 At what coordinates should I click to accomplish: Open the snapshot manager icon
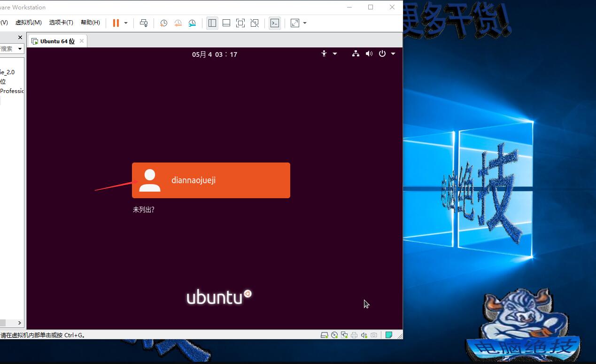point(192,23)
